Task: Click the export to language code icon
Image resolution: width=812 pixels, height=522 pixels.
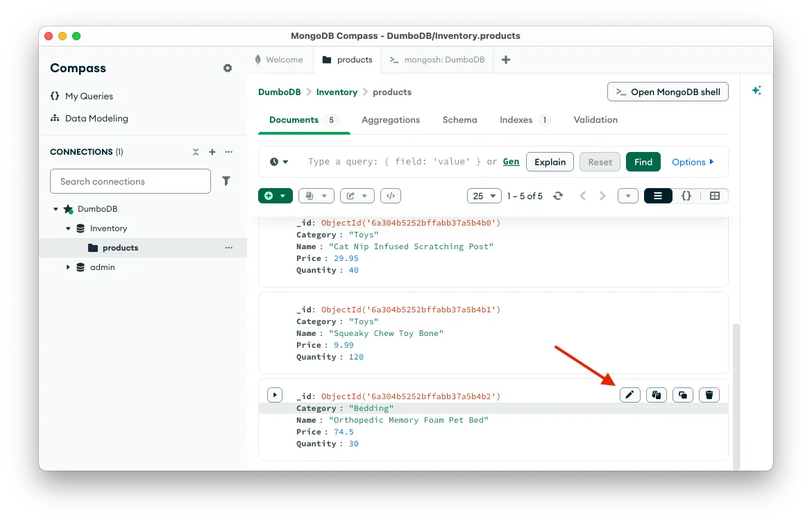Action: pos(391,196)
